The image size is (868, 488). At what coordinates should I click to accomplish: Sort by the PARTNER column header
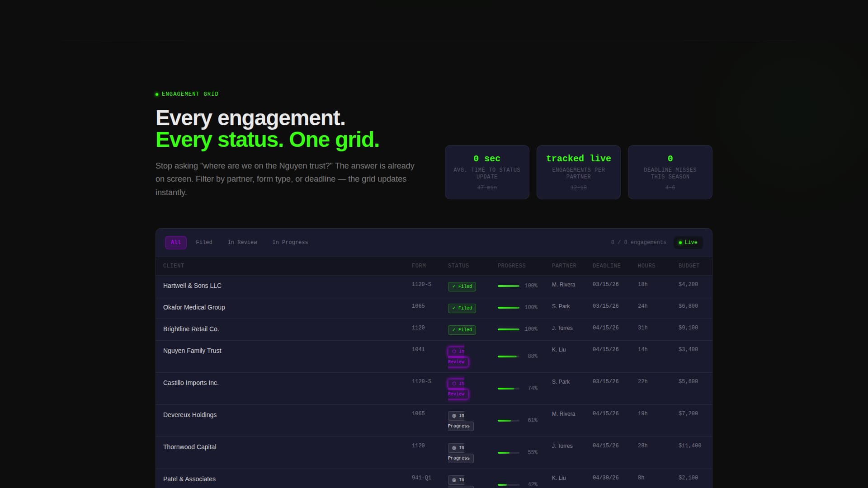pyautogui.click(x=564, y=266)
